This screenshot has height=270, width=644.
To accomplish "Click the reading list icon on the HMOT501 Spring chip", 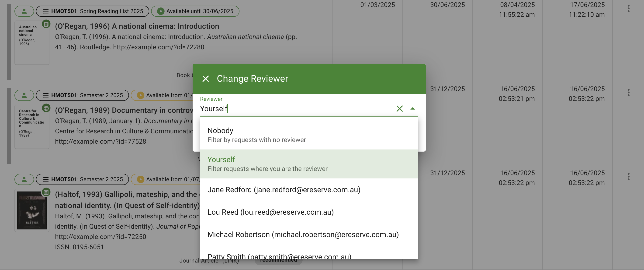I will click(45, 11).
